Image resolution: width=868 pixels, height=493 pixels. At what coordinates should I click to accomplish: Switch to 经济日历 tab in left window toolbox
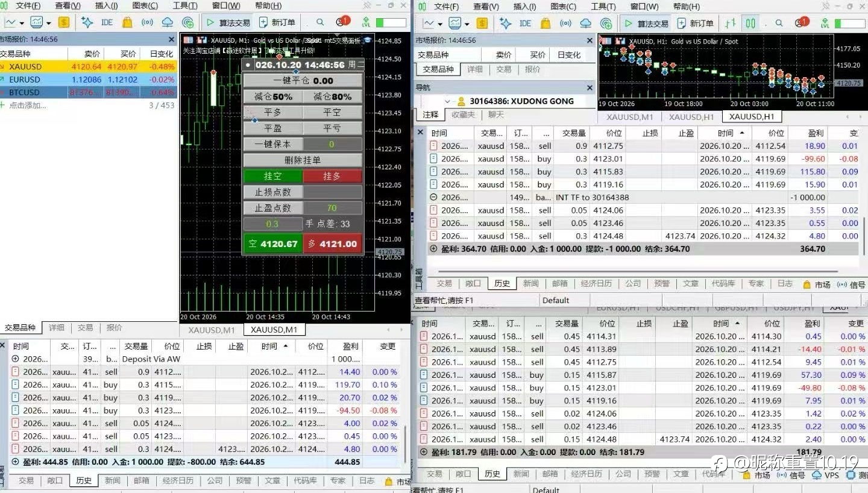[178, 480]
